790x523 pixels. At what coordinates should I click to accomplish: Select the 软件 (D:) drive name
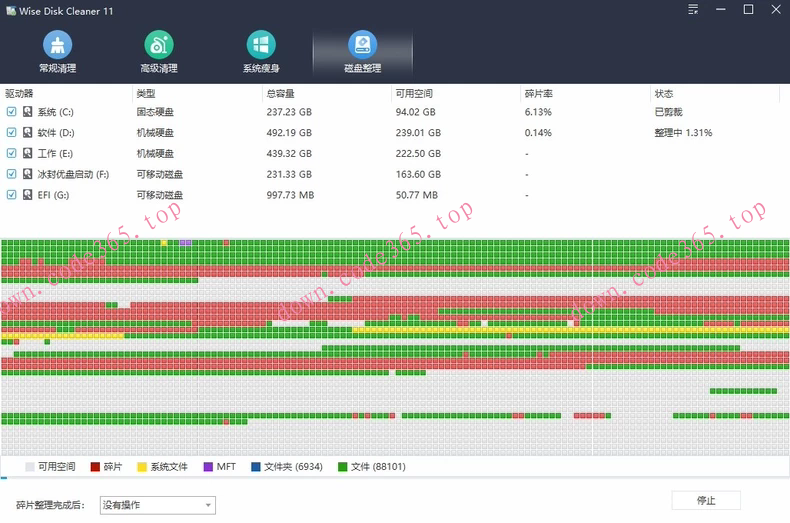pyautogui.click(x=56, y=133)
